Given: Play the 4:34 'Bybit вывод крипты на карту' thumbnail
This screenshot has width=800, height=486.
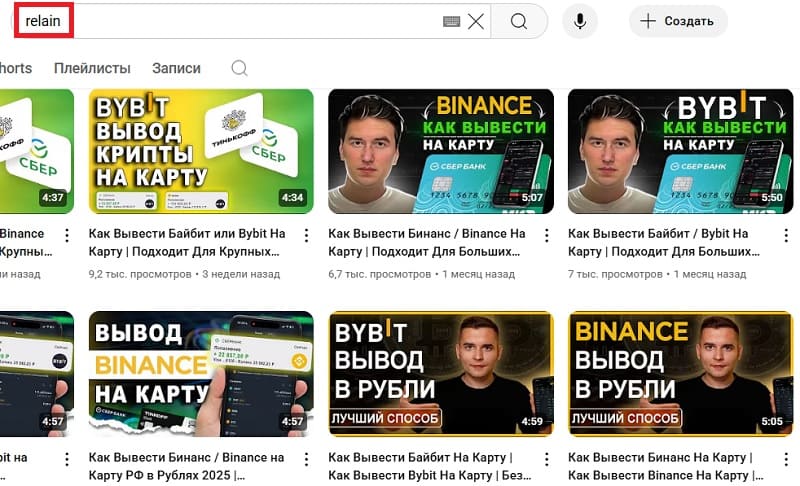Looking at the screenshot, I should [201, 151].
